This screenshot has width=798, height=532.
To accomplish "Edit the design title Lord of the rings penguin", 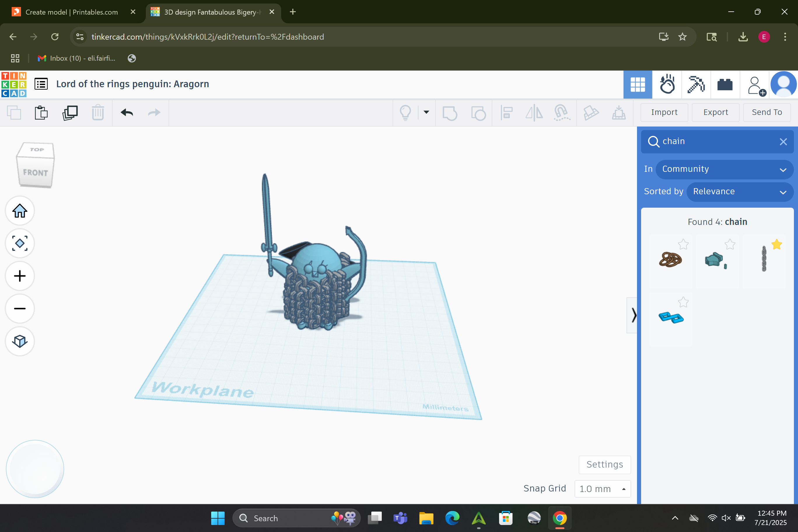I will (133, 84).
